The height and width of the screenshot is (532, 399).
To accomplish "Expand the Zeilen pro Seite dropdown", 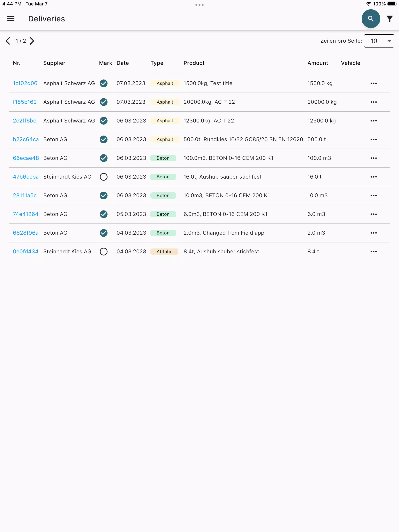I will (379, 41).
